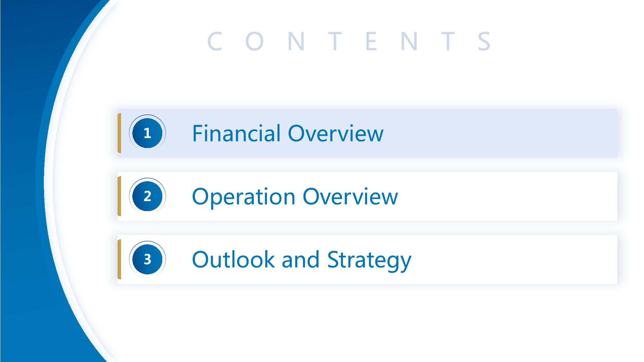The image size is (644, 362).
Task: Click the letter O in CONTENTS heading
Action: coord(254,41)
